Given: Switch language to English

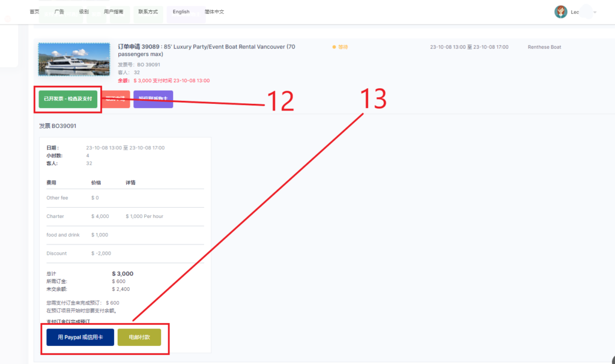Looking at the screenshot, I should coord(181,12).
